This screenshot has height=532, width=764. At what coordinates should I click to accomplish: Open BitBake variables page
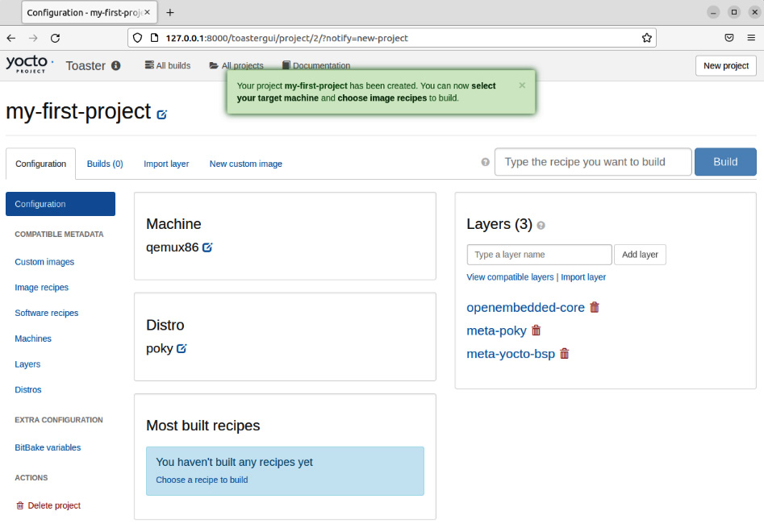point(48,448)
